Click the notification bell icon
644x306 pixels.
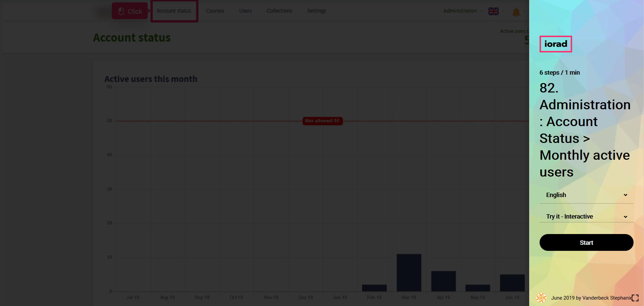click(516, 12)
